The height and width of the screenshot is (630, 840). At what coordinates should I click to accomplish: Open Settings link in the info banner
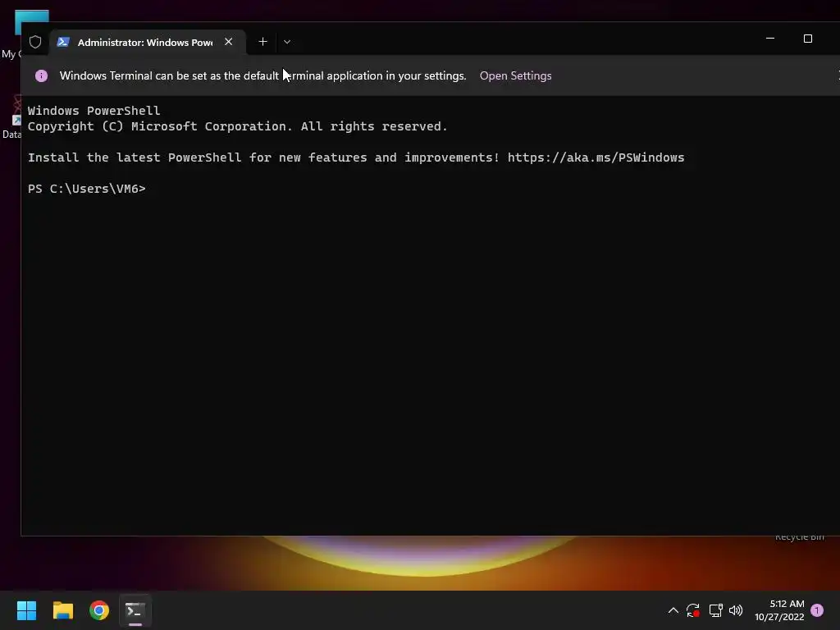pos(515,75)
